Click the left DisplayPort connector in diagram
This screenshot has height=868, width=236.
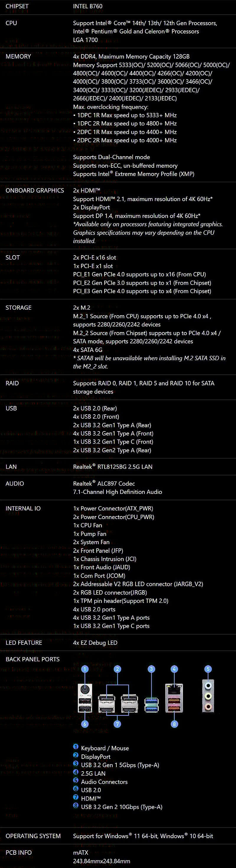(106, 699)
